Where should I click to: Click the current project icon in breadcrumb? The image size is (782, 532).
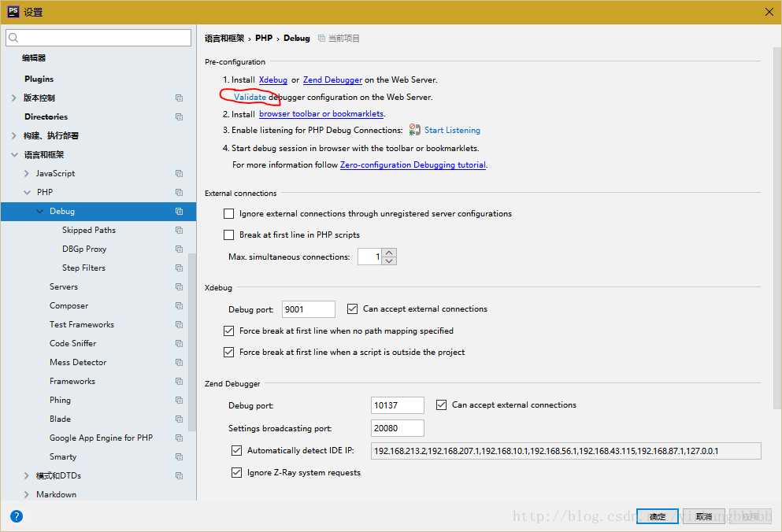321,39
